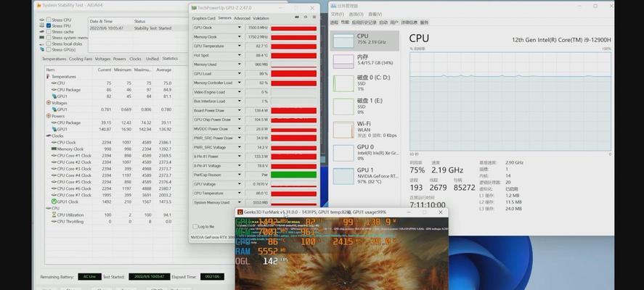The height and width of the screenshot is (290, 644).
Task: Select disk 1 (E:) thumbnail
Action: coord(343,107)
